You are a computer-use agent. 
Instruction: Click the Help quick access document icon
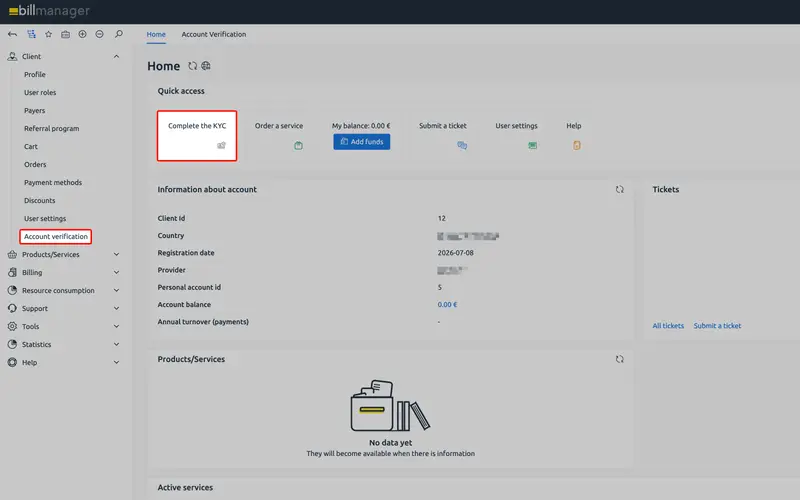click(577, 145)
